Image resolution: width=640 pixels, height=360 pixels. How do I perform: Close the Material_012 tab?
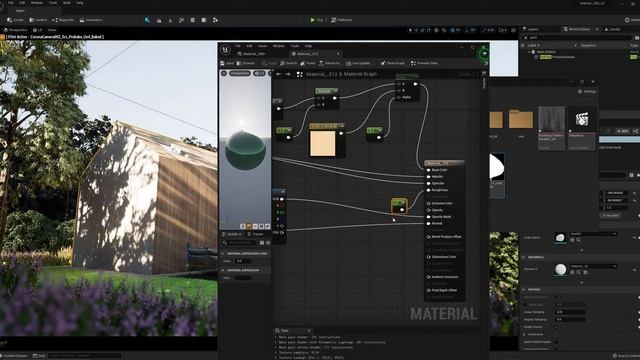tap(338, 54)
